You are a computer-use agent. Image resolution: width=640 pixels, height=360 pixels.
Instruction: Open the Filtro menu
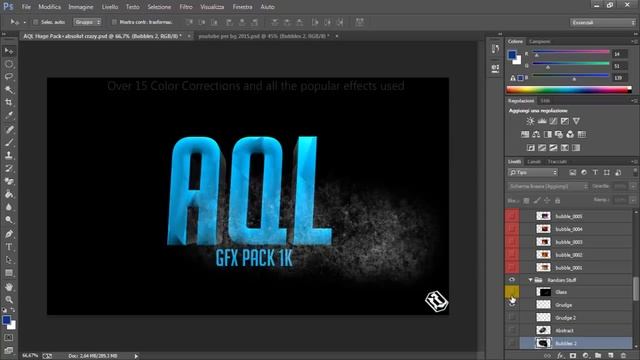point(186,7)
